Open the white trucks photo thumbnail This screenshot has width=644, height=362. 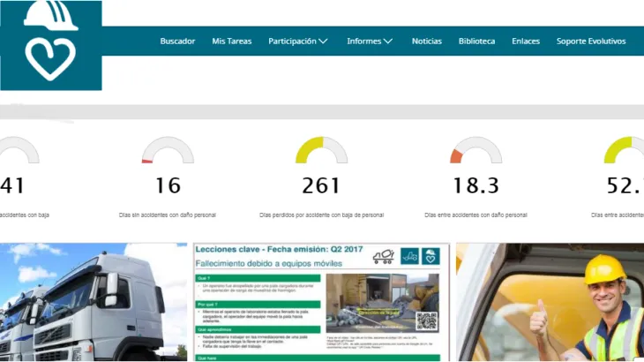(x=94, y=302)
